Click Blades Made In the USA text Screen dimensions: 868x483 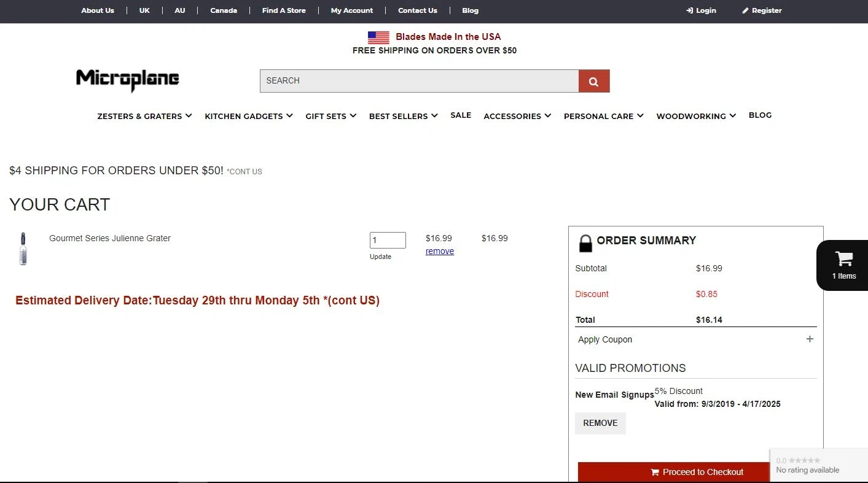click(448, 37)
